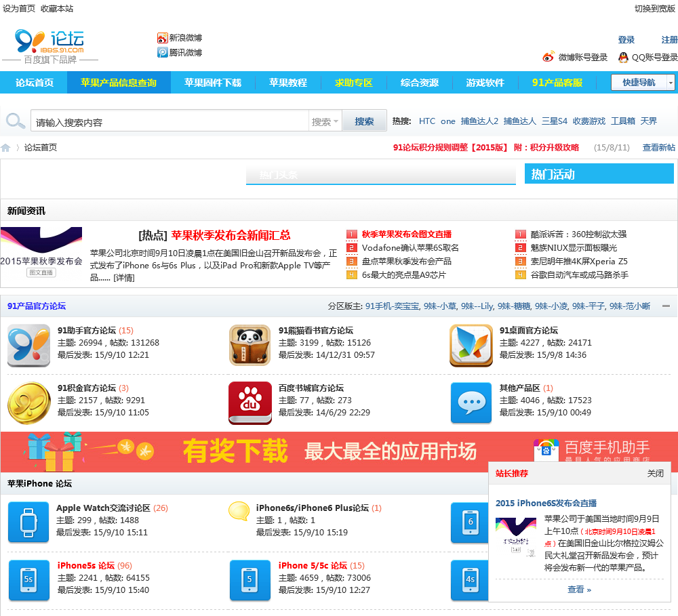Viewport: 678px width, 616px height.
Task: Close the 站长推荐 popup
Action: (655, 473)
